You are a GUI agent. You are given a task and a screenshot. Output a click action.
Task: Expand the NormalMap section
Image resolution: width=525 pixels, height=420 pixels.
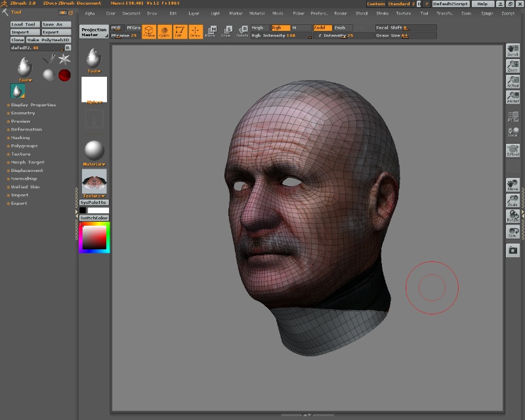point(24,178)
